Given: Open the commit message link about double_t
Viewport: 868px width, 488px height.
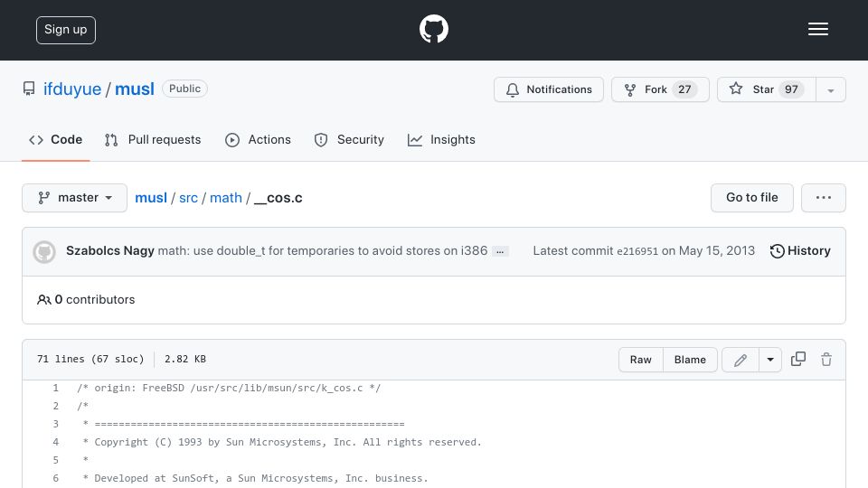Looking at the screenshot, I should 323,250.
